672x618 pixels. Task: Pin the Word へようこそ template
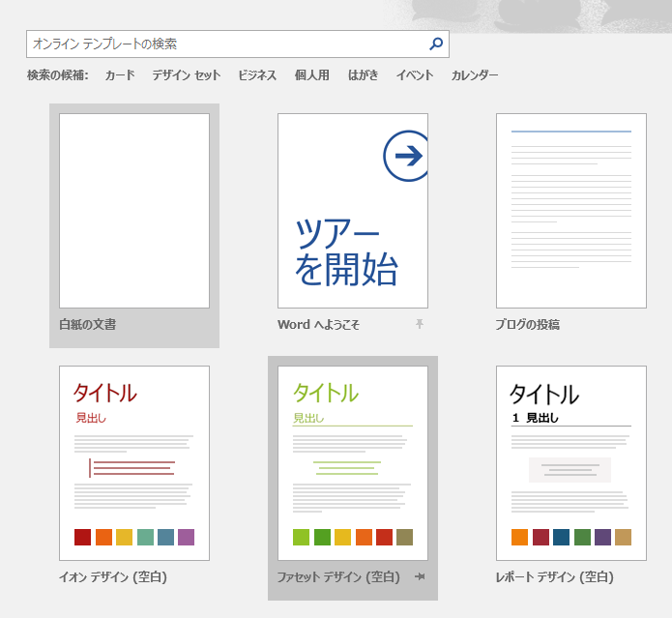pos(420,324)
